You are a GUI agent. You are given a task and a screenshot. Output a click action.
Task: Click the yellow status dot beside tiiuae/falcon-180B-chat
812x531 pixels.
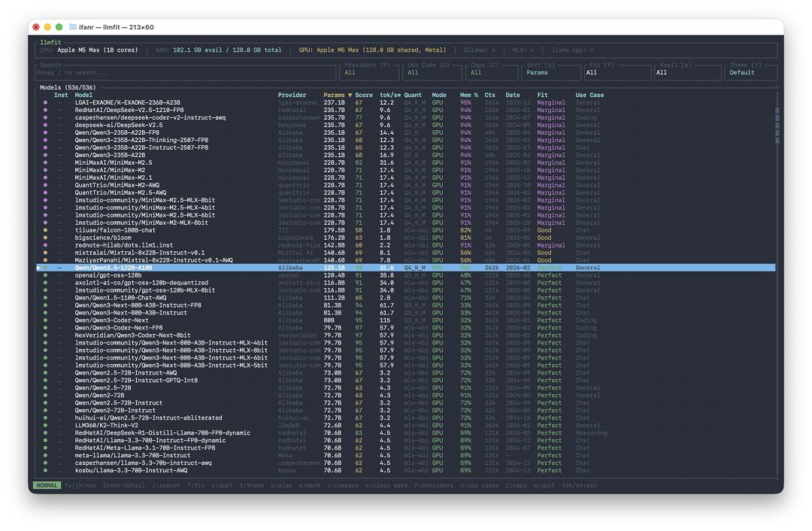45,229
